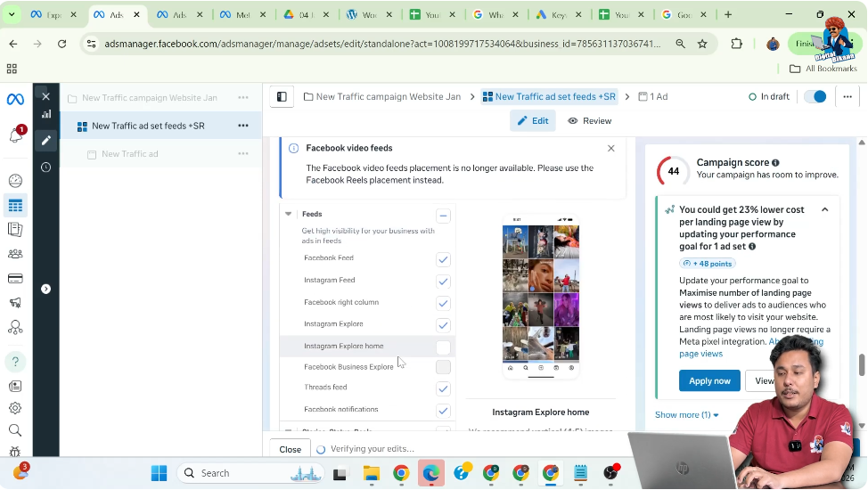Click the browser address bar
868x490 pixels.
click(x=382, y=44)
